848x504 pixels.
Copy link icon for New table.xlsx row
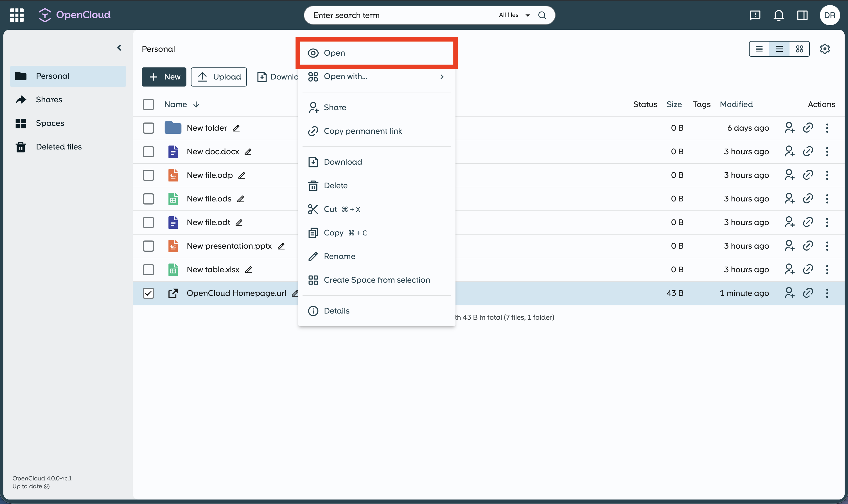(x=808, y=269)
